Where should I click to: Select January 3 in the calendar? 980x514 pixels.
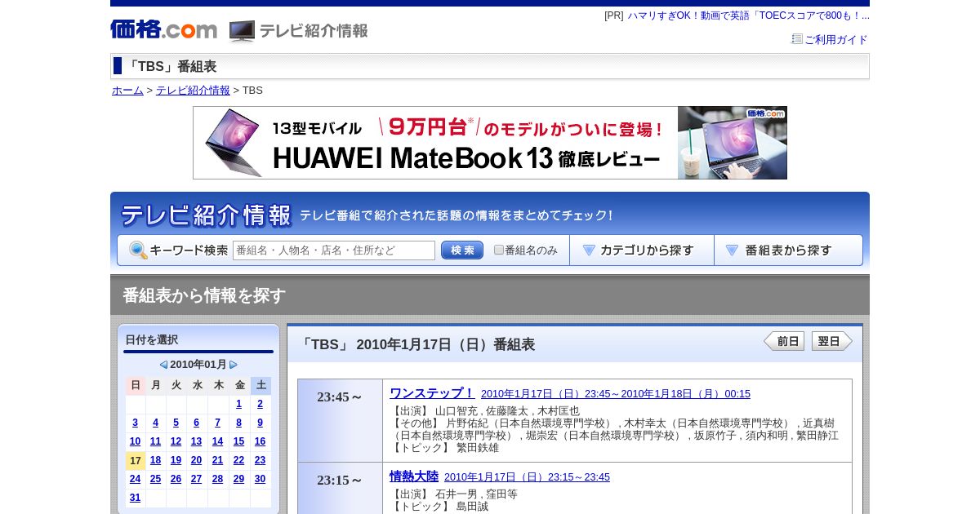click(x=136, y=423)
